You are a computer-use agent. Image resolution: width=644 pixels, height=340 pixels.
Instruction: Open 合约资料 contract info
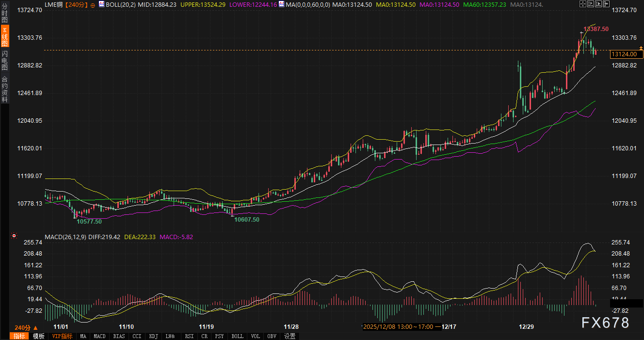[x=4, y=89]
